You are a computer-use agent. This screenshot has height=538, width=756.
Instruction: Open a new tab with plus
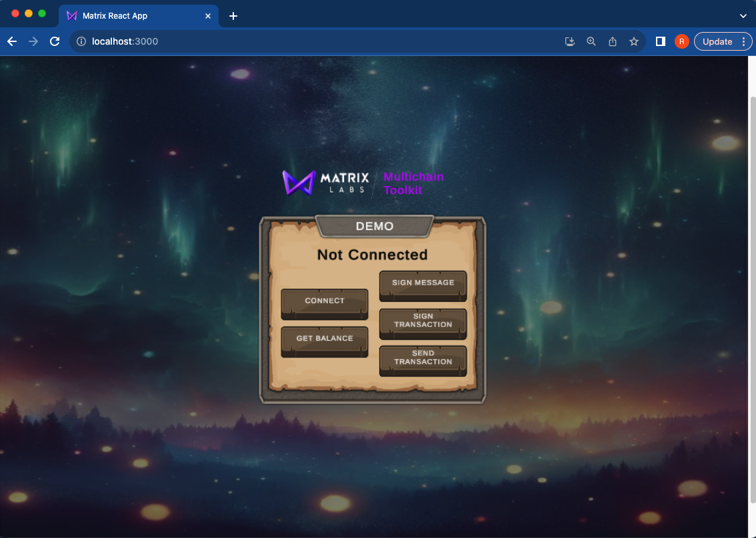point(233,16)
